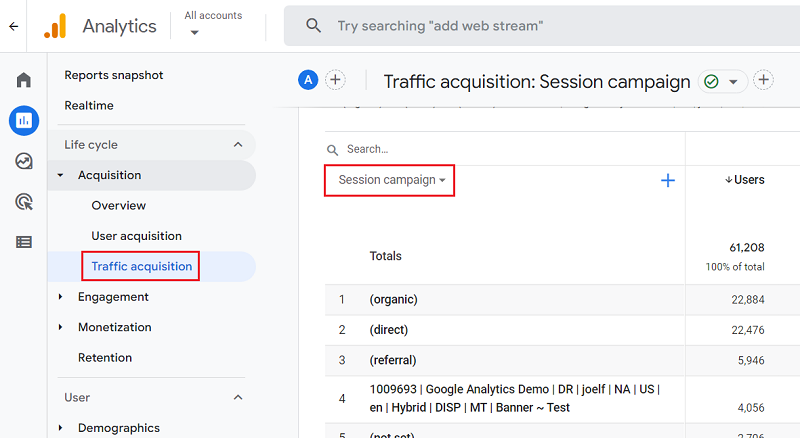Click the 5,946 users value
The height and width of the screenshot is (438, 800).
tap(751, 360)
